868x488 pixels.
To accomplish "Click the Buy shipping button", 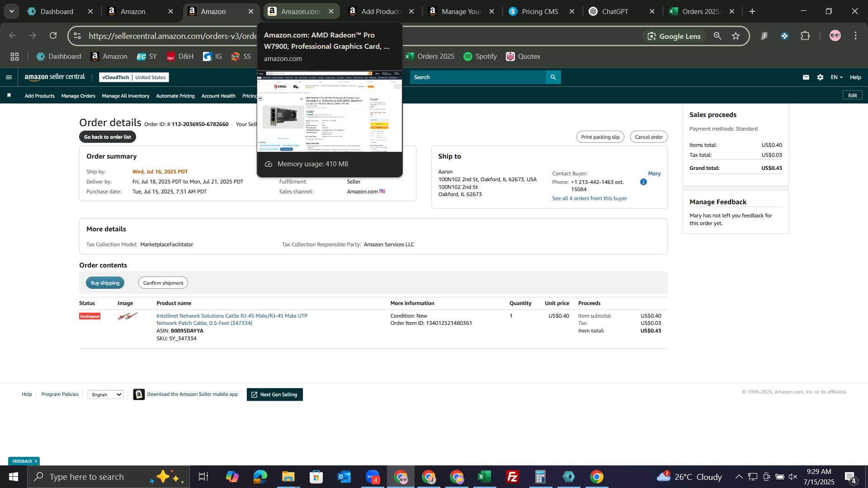I will [x=105, y=283].
